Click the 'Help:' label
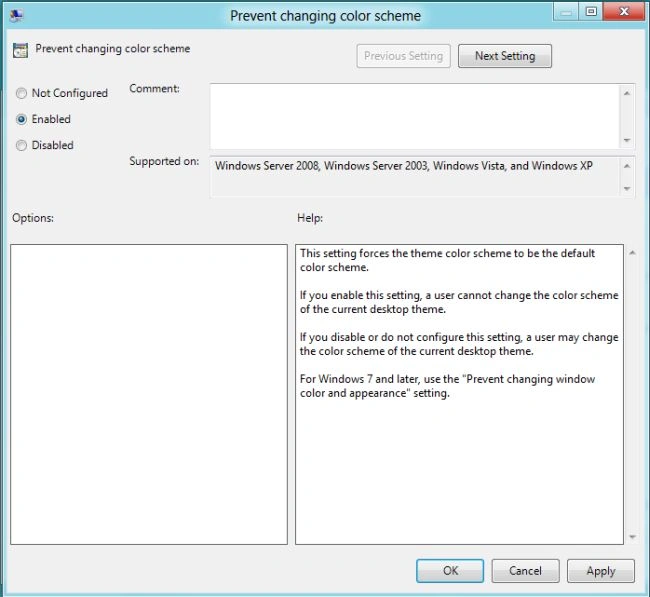 pos(310,218)
